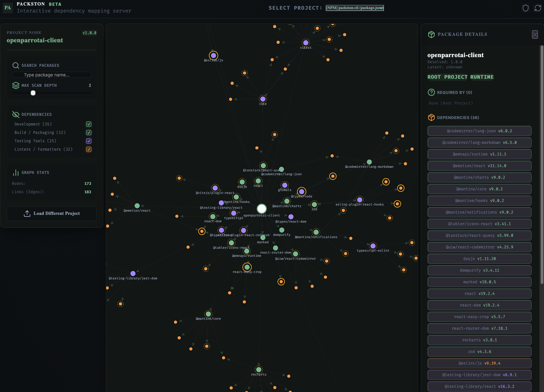The image size is (544, 392).
Task: Click the Links (Edges) count value 183
Action: click(x=88, y=192)
